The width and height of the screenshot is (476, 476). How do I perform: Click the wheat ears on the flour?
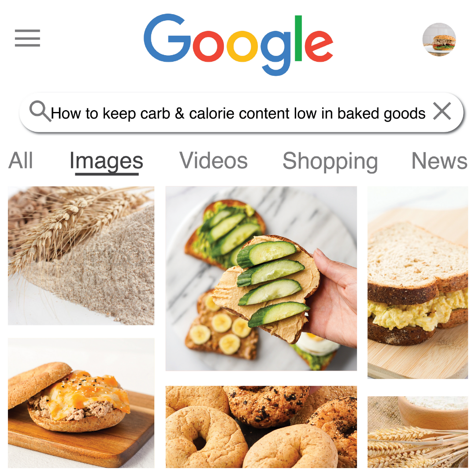point(70,225)
